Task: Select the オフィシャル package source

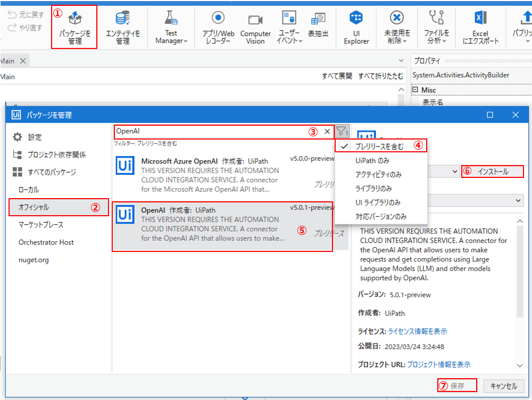Action: pos(59,207)
